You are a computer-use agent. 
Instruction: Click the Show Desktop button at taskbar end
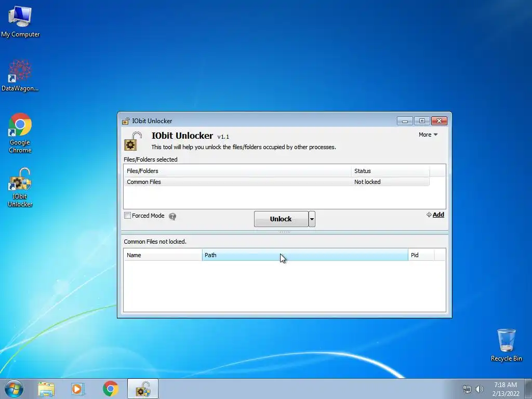pyautogui.click(x=528, y=389)
